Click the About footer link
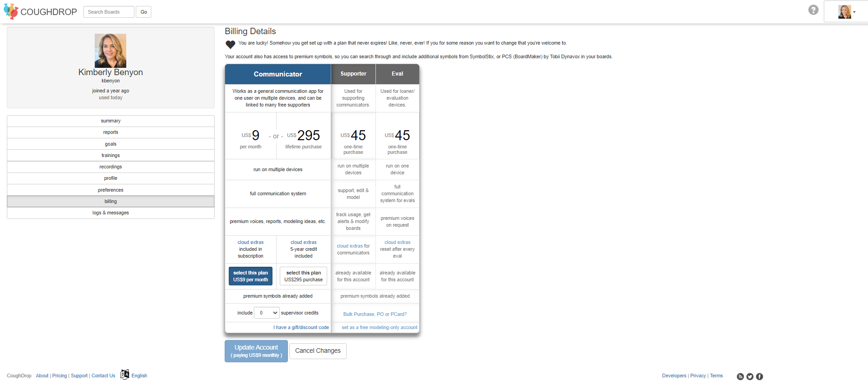This screenshot has width=868, height=391. point(42,376)
